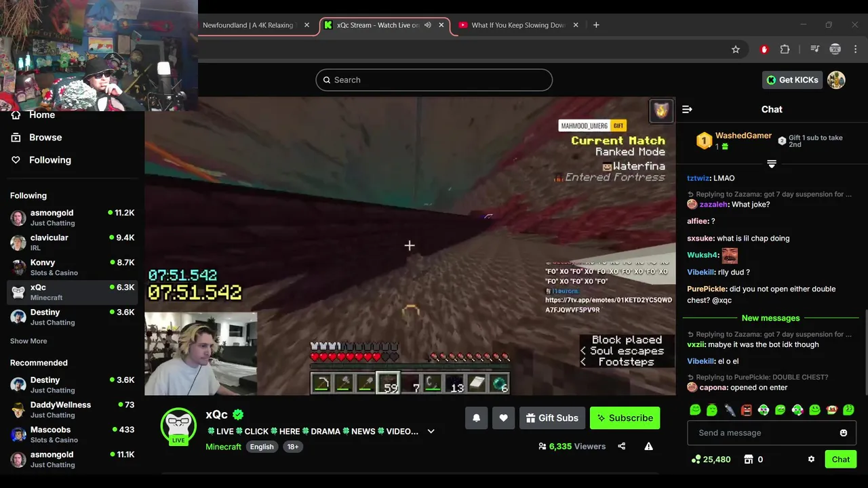Click the Gift Subs button
The image size is (868, 488).
pos(552,418)
